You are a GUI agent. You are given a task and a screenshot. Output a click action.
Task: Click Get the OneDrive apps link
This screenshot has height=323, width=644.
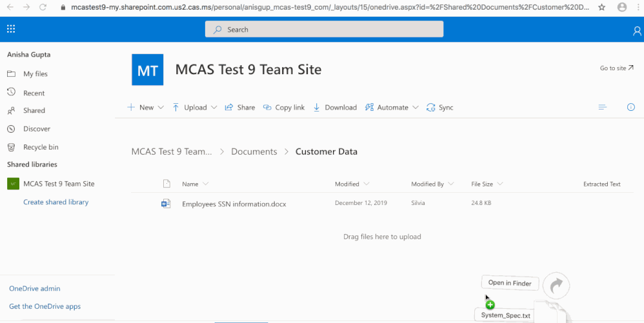tap(45, 306)
